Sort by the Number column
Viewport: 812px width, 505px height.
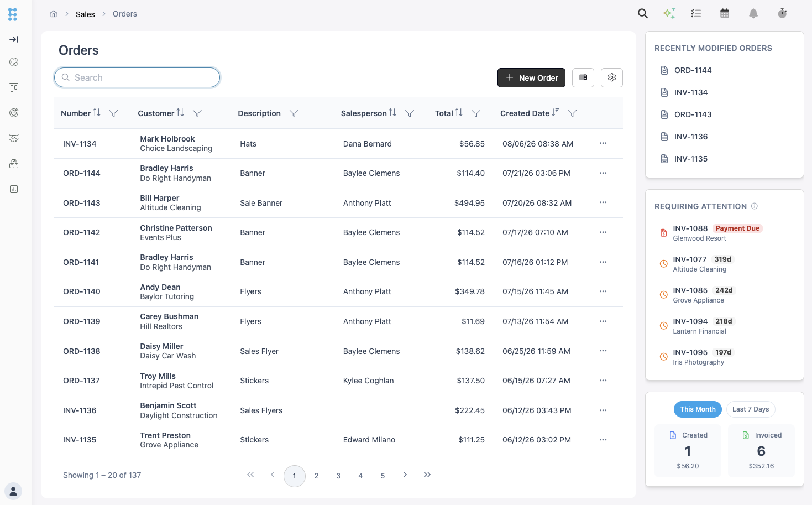(x=97, y=113)
